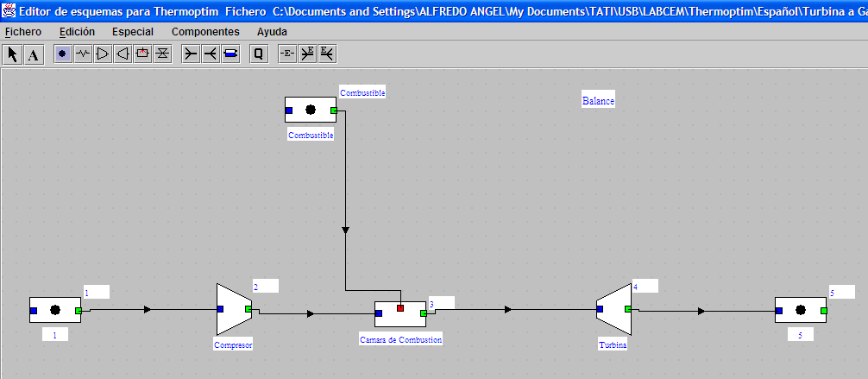
Task: Select the inlet component box labeled 1
Action: click(55, 310)
